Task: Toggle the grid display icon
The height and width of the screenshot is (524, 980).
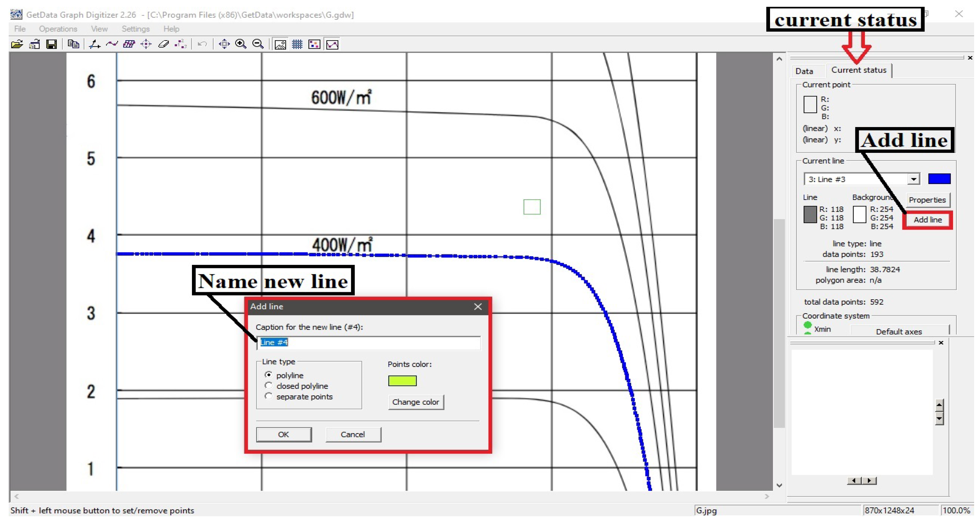Action: (297, 45)
